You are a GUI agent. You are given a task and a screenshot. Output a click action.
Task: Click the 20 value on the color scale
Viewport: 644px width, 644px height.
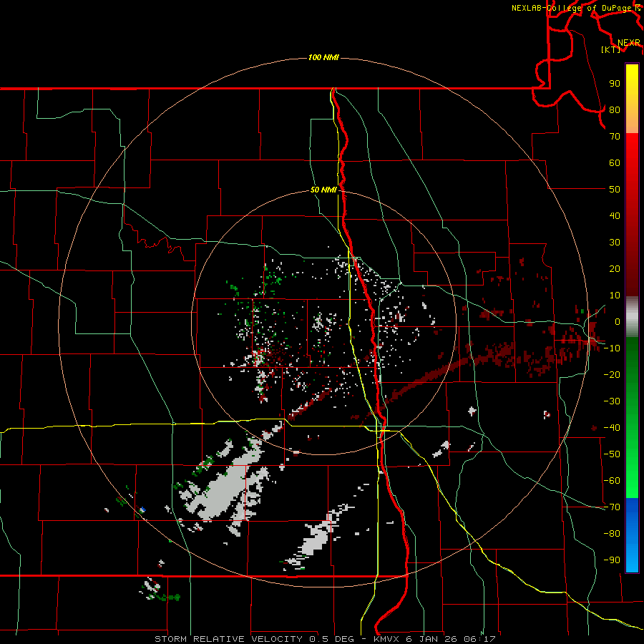click(615, 268)
